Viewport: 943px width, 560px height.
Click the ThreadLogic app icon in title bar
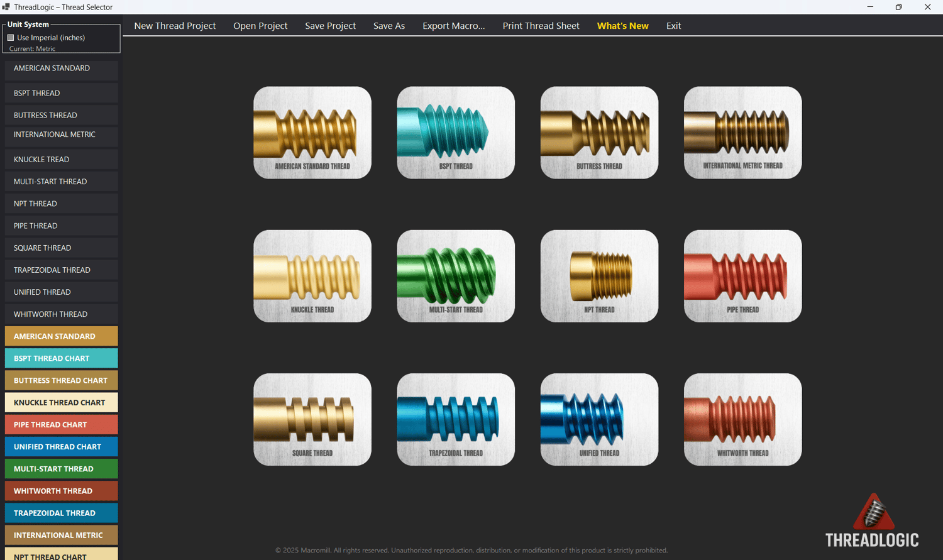coord(6,7)
